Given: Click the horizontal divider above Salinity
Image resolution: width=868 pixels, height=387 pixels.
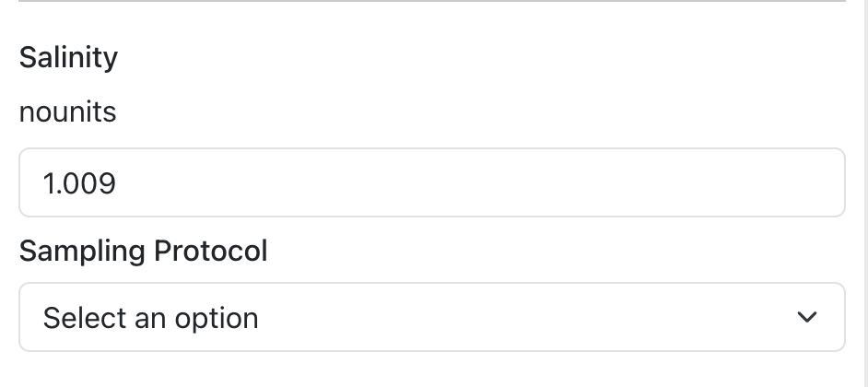Looking at the screenshot, I should point(431,2).
